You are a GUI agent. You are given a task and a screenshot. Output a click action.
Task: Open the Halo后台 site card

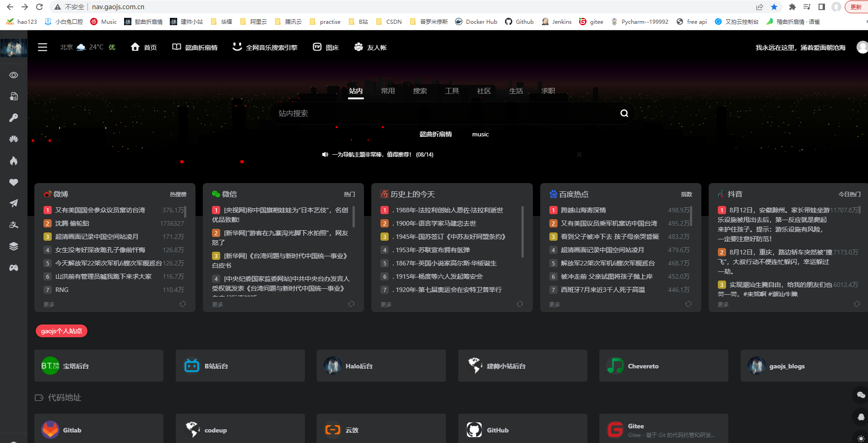pos(381,366)
